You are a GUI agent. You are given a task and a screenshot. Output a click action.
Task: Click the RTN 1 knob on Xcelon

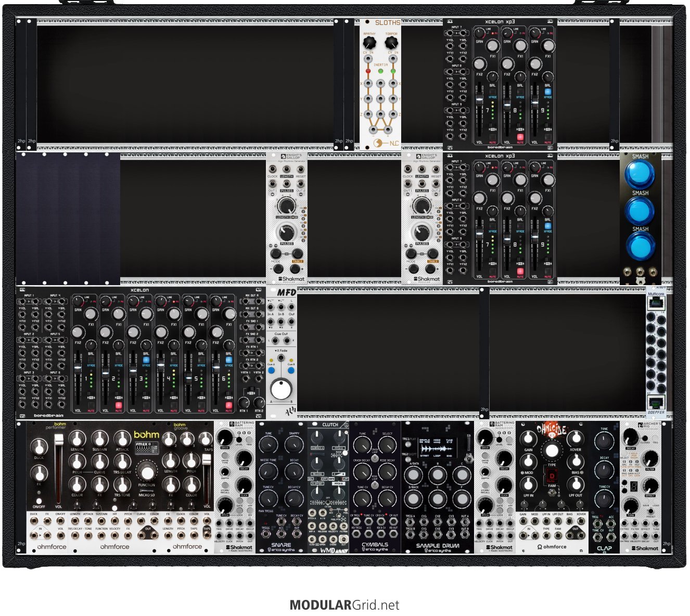(x=244, y=403)
